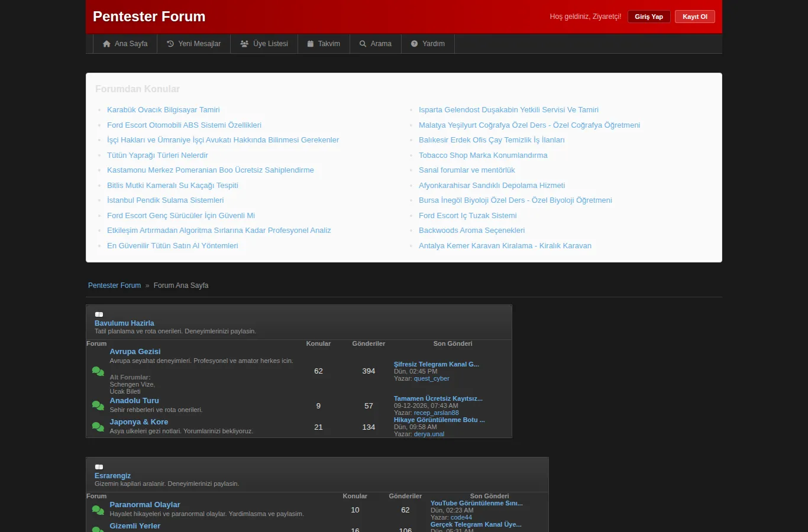Click the forum icon next to Japonya & Kore
This screenshot has width=808, height=532.
(98, 427)
